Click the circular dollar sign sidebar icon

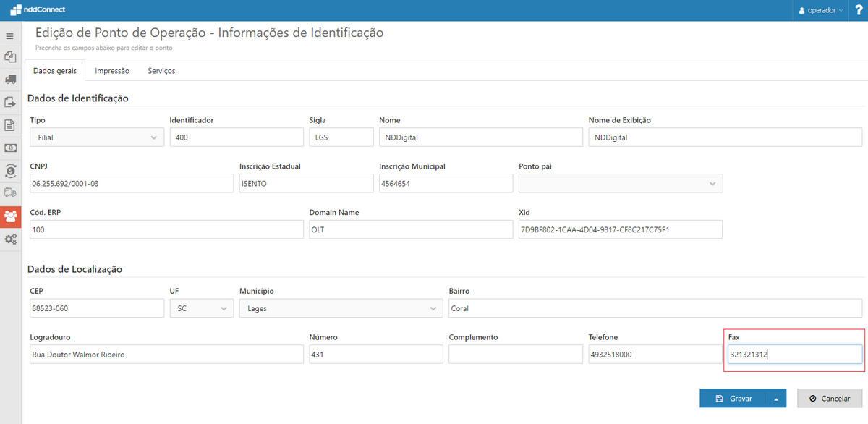(x=9, y=171)
